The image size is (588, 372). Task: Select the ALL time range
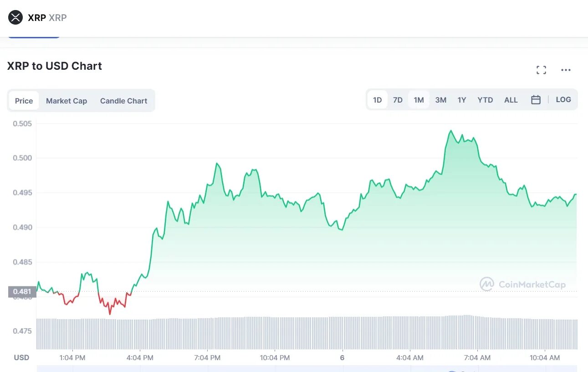[511, 100]
